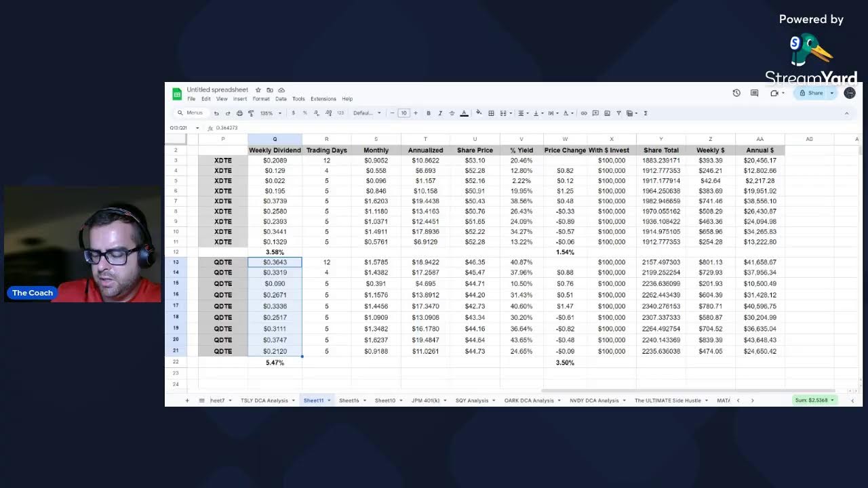
Task: Open the Insert menu
Action: [240, 99]
